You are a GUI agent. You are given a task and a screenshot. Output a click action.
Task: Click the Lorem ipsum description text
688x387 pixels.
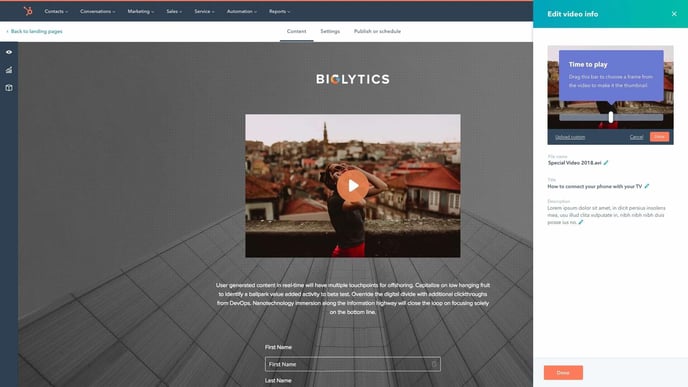coord(606,215)
